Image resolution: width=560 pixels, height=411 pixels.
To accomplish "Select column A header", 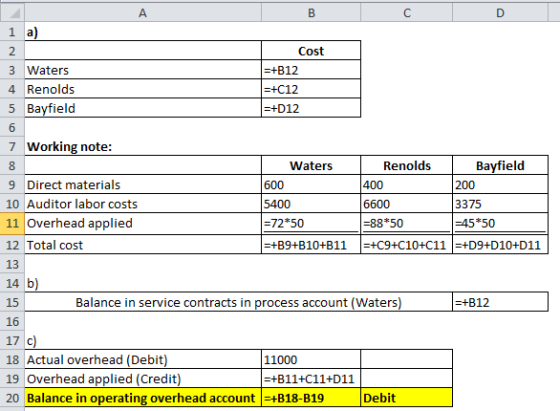I will tap(143, 13).
